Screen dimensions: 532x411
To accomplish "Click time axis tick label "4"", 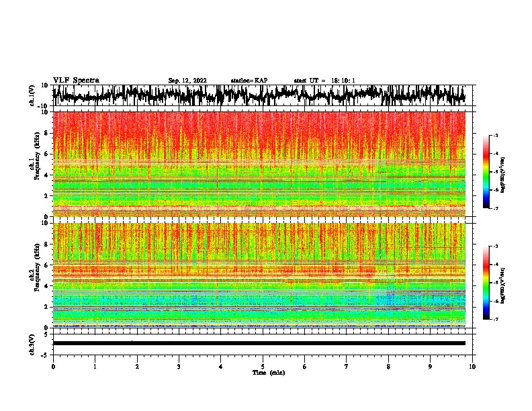I will click(221, 367).
